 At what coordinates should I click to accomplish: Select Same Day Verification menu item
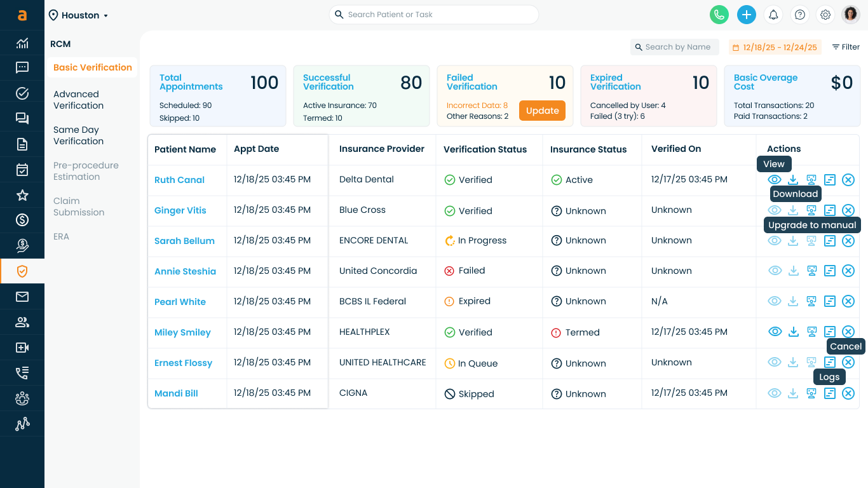pyautogui.click(x=78, y=135)
